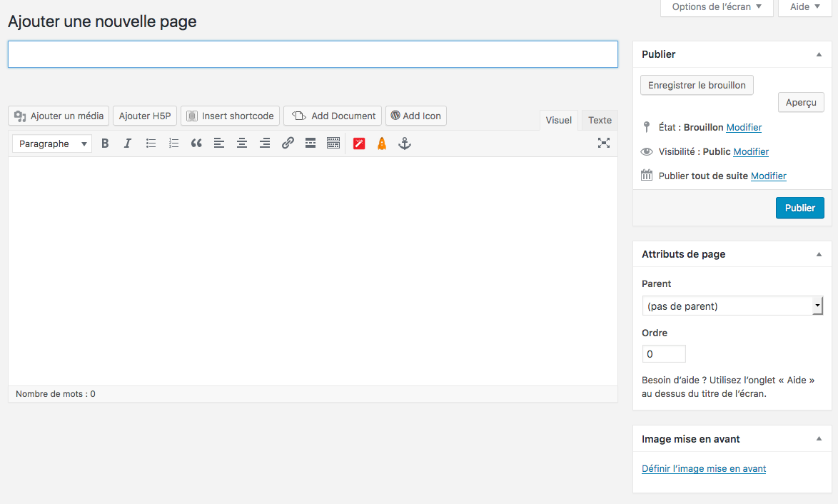
Task: Open the Paragraphe format dropdown
Action: [x=52, y=143]
